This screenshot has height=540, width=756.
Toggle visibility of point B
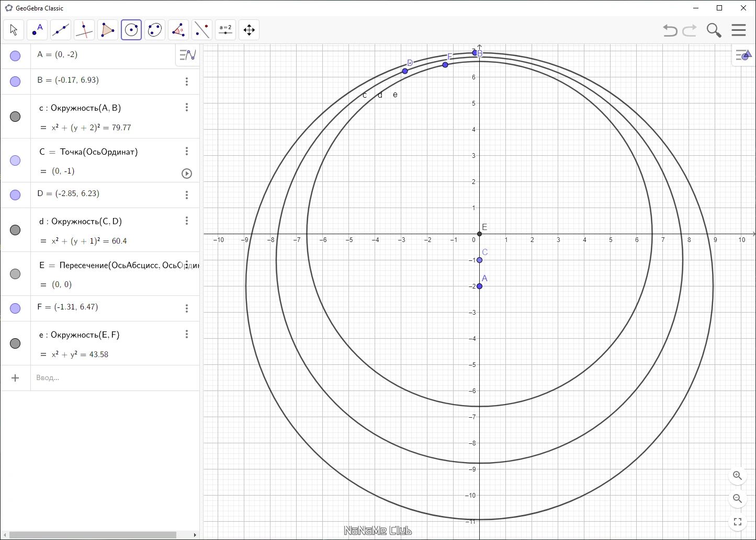(x=15, y=82)
